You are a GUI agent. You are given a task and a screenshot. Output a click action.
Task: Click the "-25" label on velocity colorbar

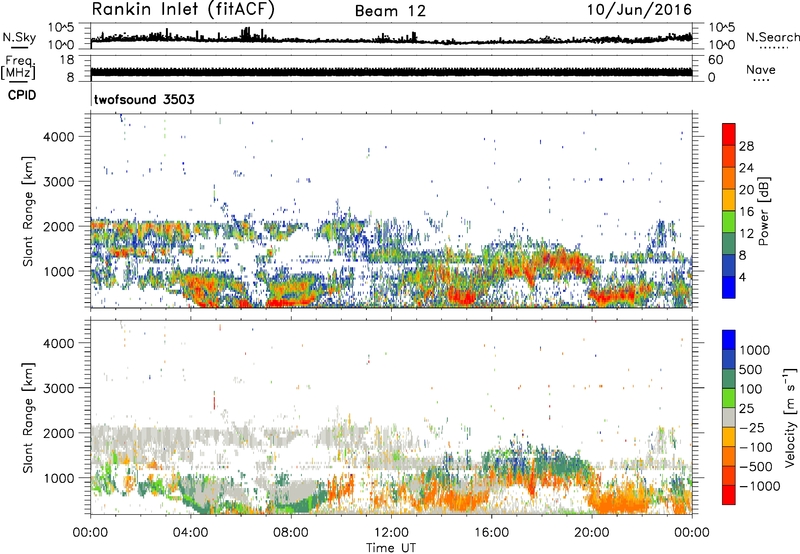coord(751,428)
